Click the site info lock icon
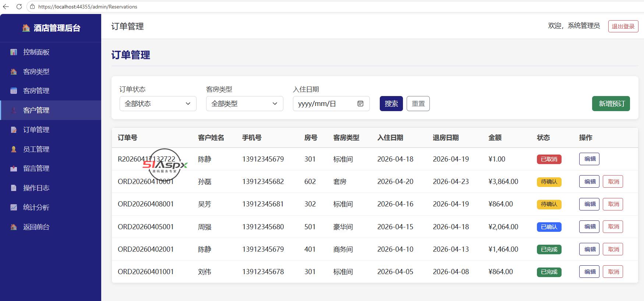Viewport: 644px width, 301px height. click(32, 7)
